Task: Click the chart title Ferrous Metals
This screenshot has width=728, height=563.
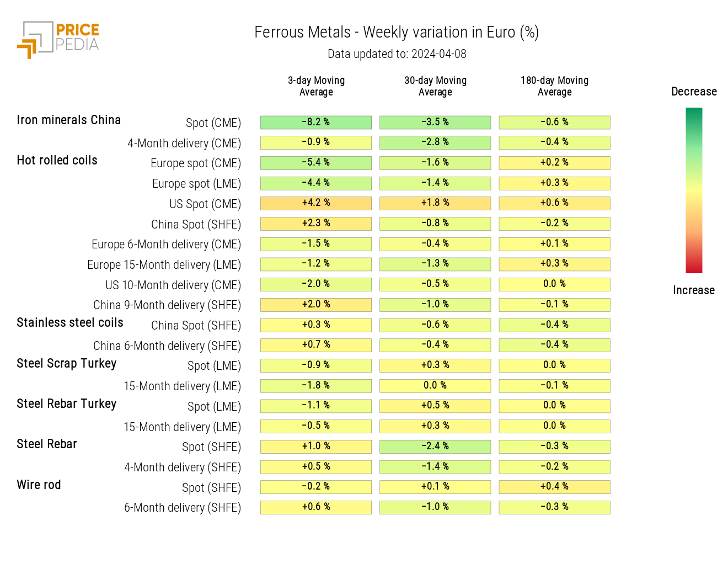Action: pos(396,33)
